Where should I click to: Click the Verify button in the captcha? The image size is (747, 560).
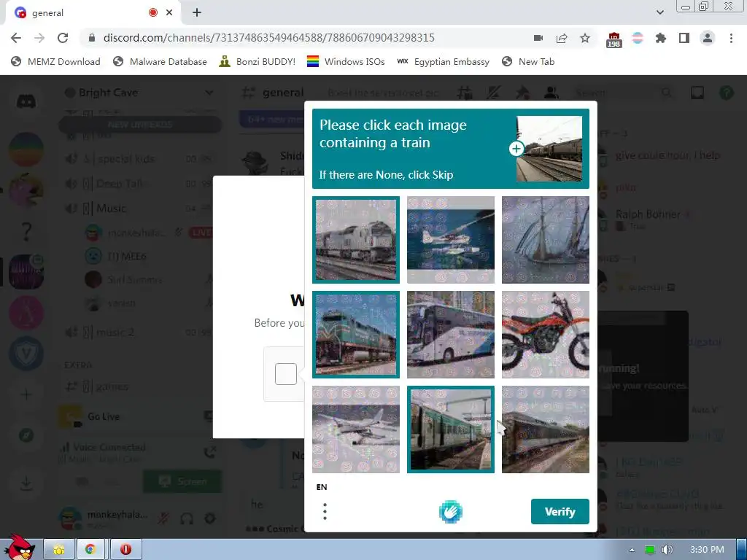[x=560, y=511]
